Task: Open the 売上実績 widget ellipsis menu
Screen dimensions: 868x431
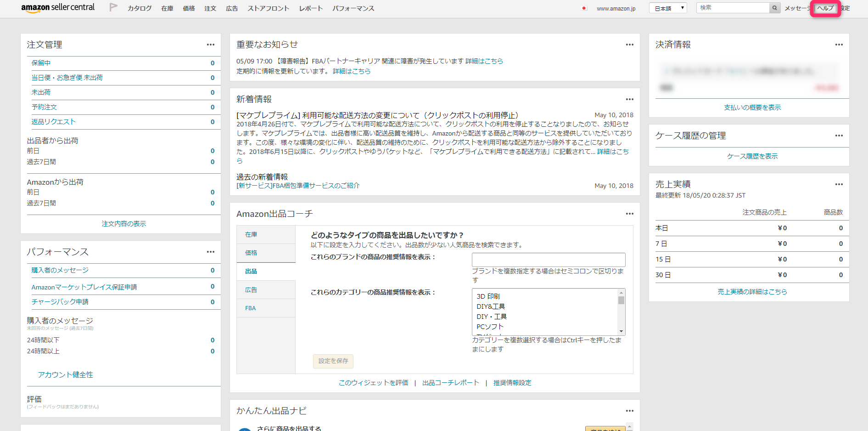Action: coord(839,184)
